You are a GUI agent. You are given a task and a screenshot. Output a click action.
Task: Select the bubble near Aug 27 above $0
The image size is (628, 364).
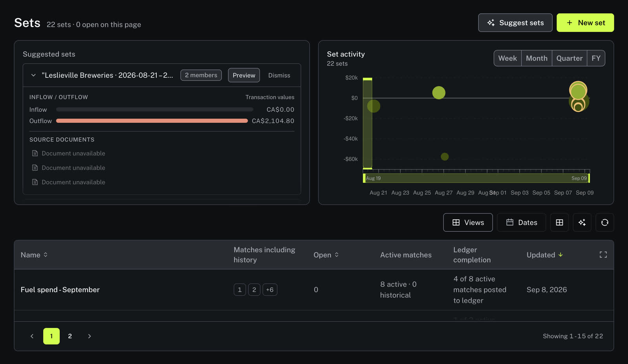point(439,93)
